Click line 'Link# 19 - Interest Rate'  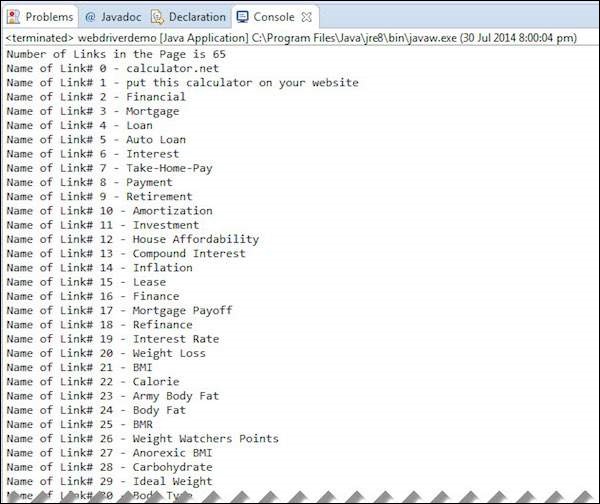click(x=113, y=339)
